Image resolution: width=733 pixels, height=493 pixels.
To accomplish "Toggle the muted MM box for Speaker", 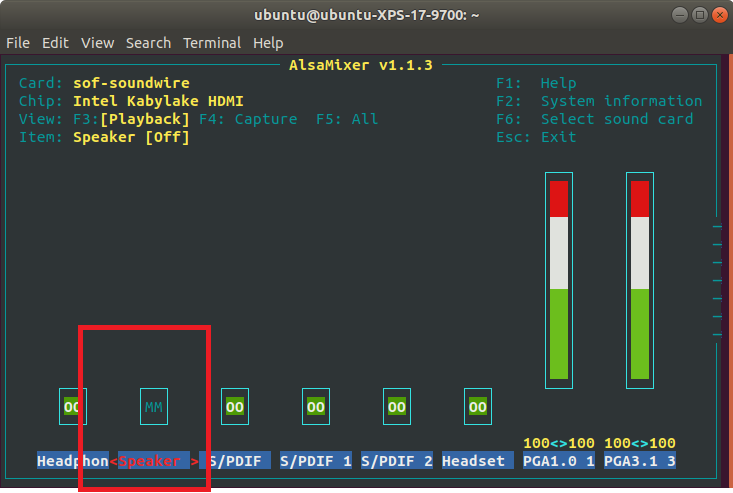I will (x=154, y=407).
